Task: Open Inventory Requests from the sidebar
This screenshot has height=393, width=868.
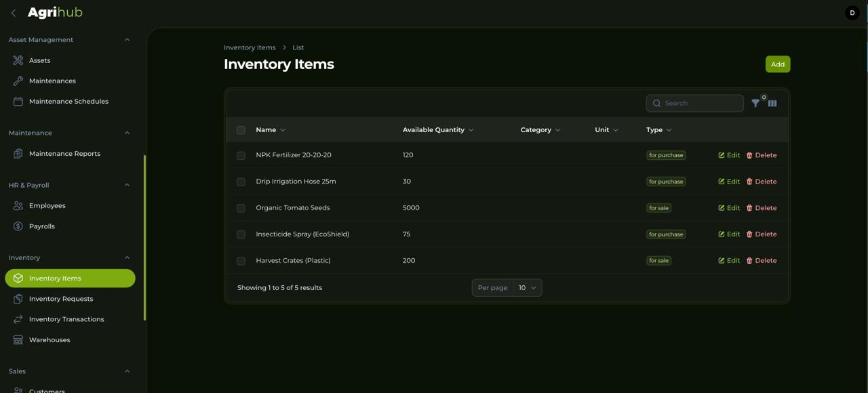Action: 62,299
